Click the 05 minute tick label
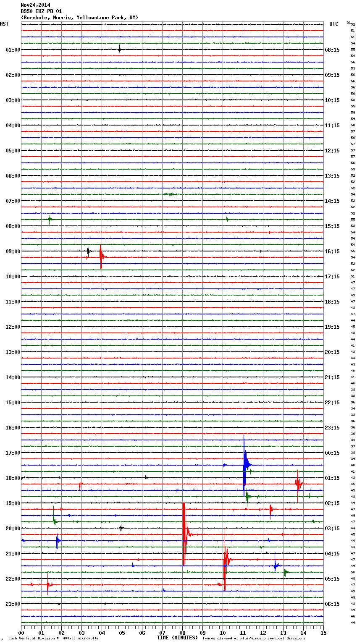357x644 pixels. pyautogui.click(x=122, y=633)
